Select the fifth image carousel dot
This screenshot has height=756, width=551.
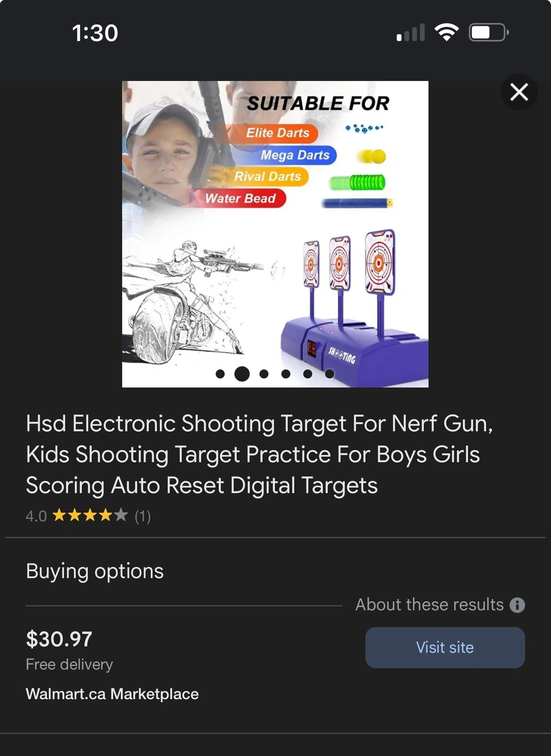coord(308,374)
